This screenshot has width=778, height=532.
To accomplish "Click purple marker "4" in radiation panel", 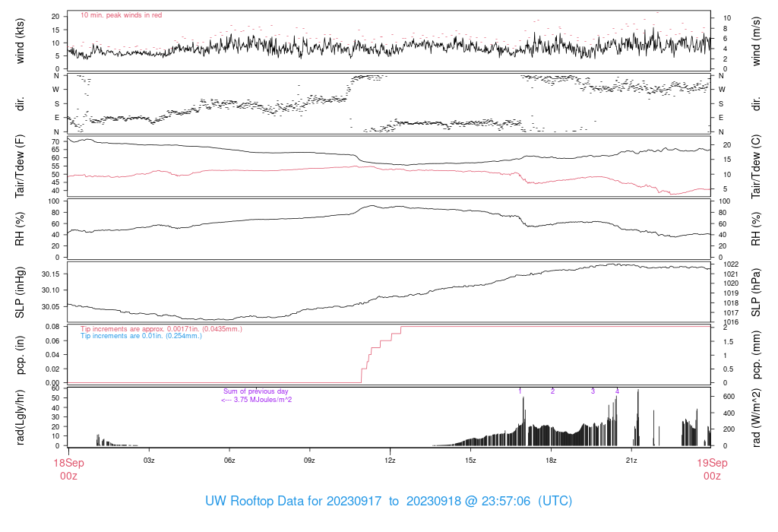I will [x=617, y=391].
